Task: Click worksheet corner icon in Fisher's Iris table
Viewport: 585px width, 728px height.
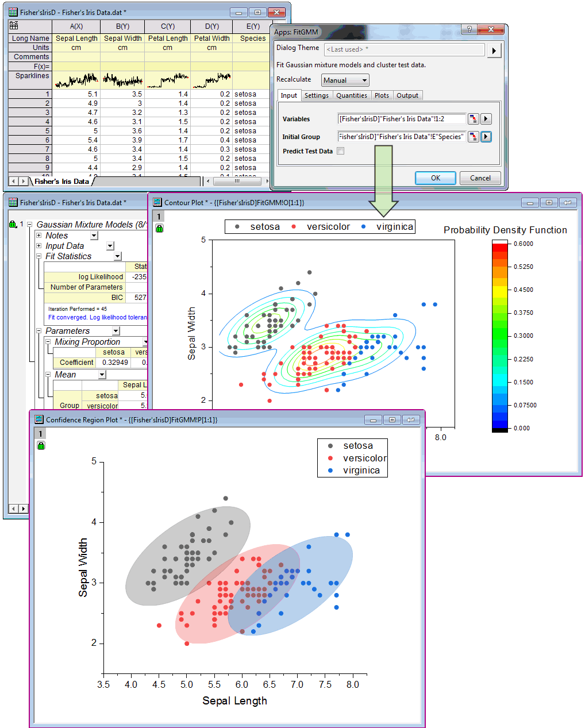Action: click(x=14, y=26)
